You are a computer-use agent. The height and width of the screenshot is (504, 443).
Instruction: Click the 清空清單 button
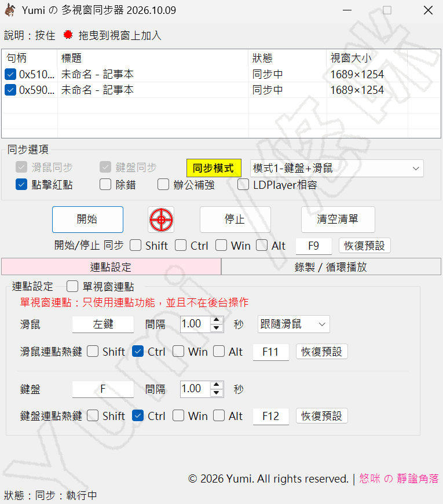click(x=338, y=220)
